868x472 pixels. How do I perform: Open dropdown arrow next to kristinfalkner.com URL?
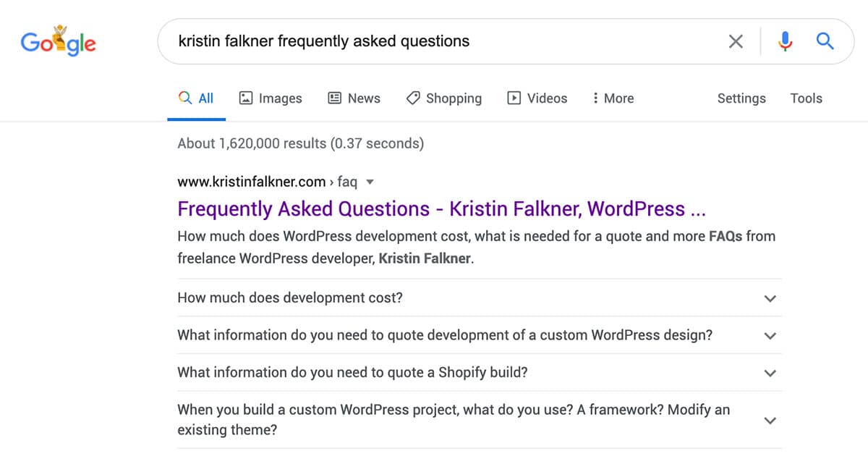click(x=370, y=182)
